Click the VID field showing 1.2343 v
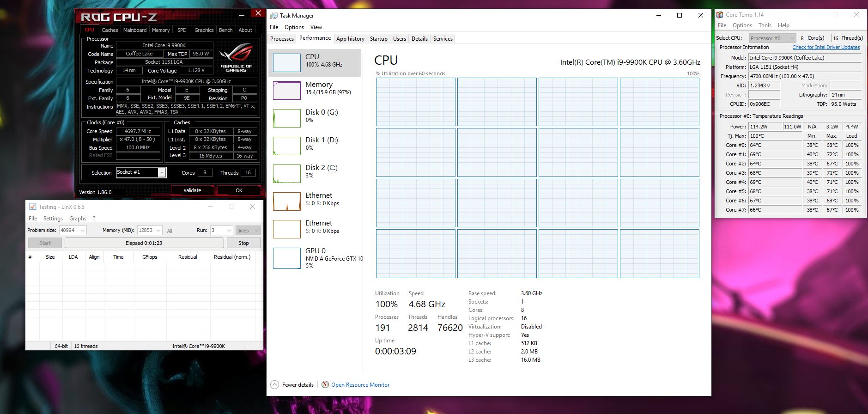The image size is (868, 414). tap(765, 85)
